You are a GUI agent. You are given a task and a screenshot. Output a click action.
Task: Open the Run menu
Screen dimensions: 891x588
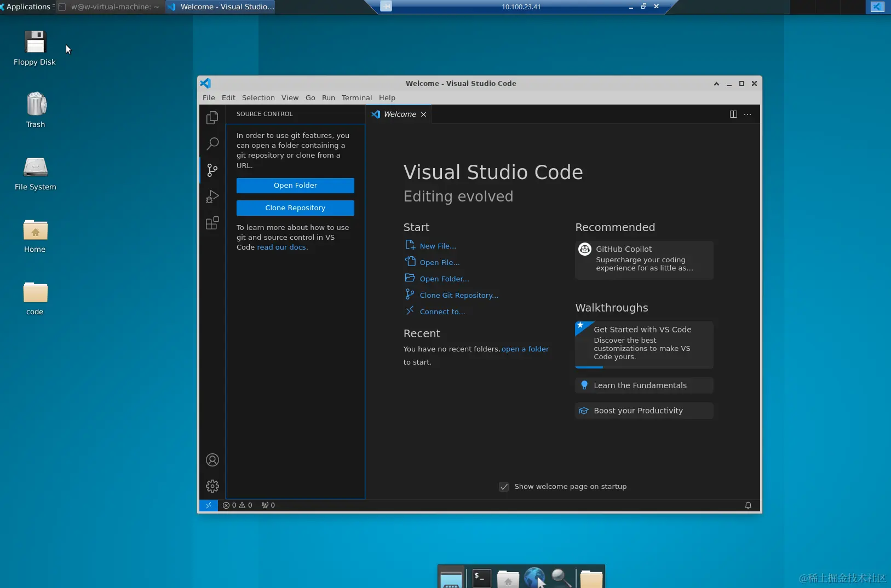click(329, 97)
